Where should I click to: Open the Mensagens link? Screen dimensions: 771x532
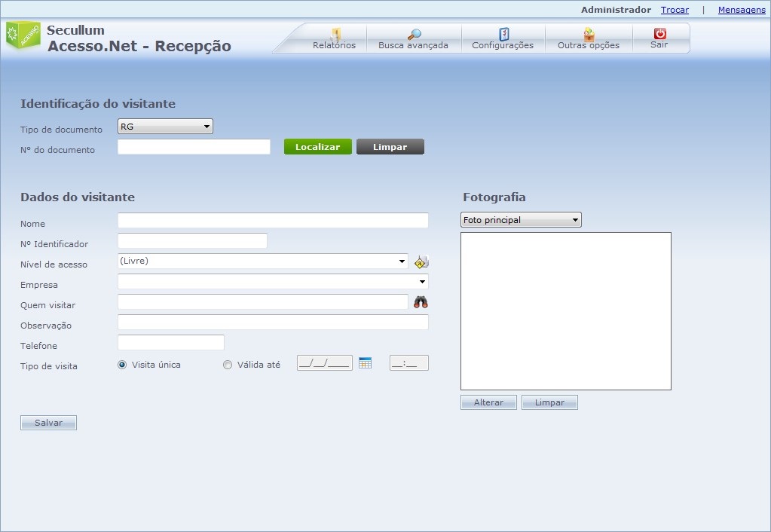tap(741, 10)
